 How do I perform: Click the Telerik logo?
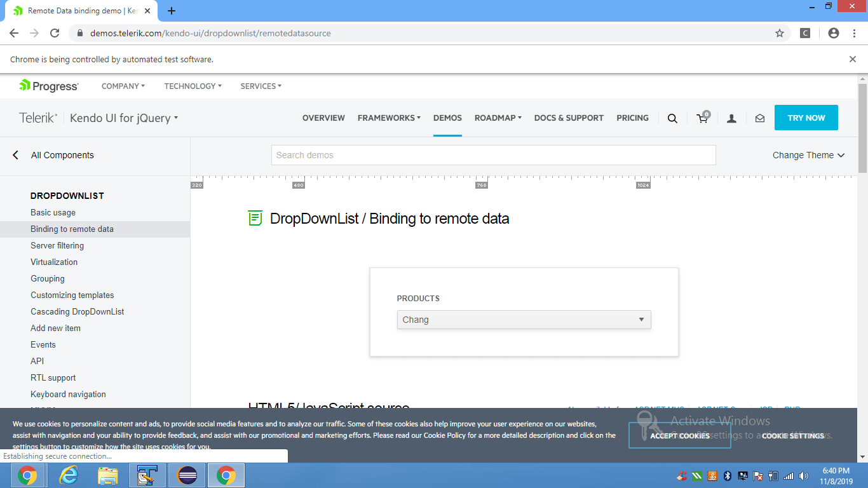pos(37,117)
